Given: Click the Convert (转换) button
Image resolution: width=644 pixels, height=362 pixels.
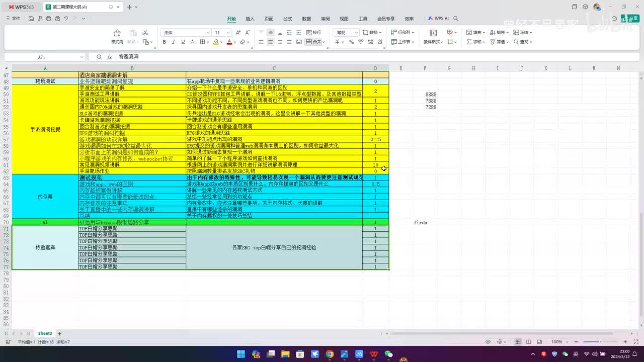Looking at the screenshot, I should (x=372, y=33).
